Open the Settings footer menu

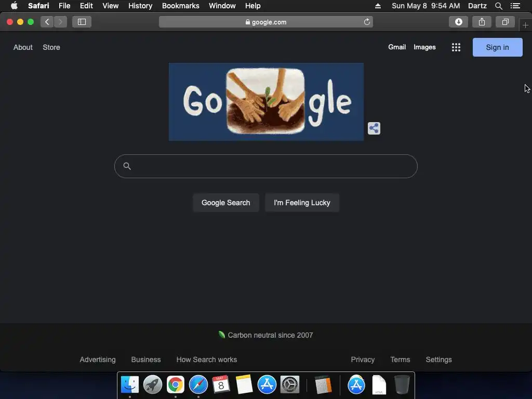tap(438, 360)
